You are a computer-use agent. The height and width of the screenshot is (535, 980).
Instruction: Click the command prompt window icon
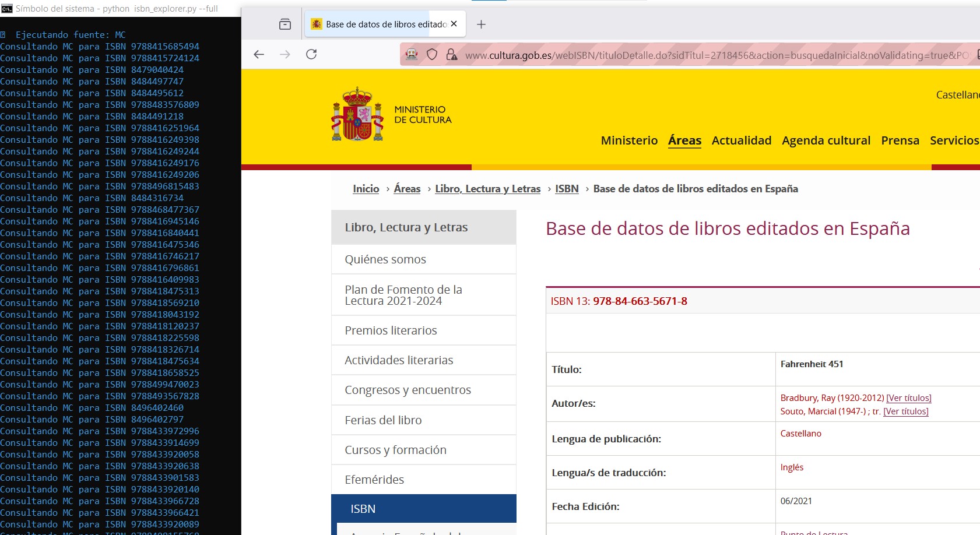pos(6,8)
